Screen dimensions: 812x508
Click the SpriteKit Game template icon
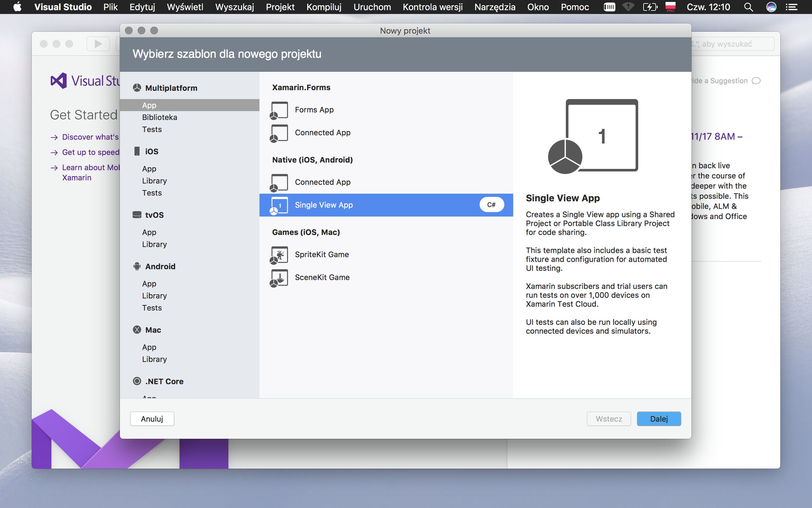tap(279, 255)
